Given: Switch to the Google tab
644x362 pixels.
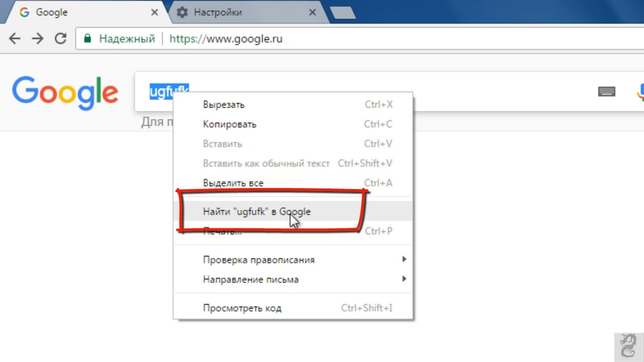Looking at the screenshot, I should coord(86,12).
